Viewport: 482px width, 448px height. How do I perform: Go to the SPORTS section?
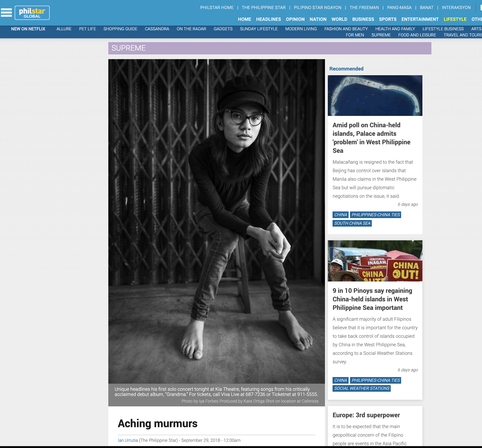(x=388, y=19)
